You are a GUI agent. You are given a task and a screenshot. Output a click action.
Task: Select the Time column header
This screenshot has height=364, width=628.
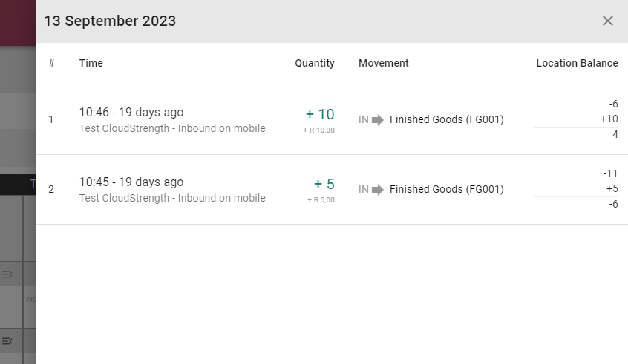point(91,63)
